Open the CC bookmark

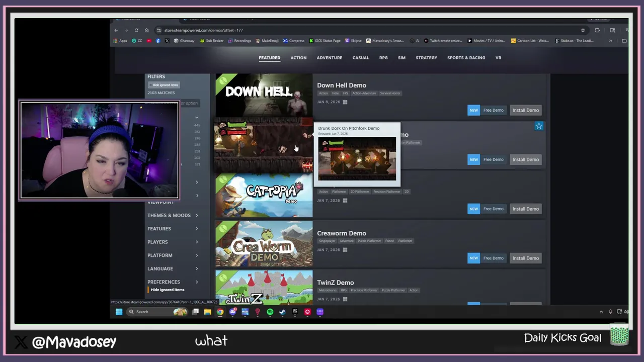pos(137,41)
